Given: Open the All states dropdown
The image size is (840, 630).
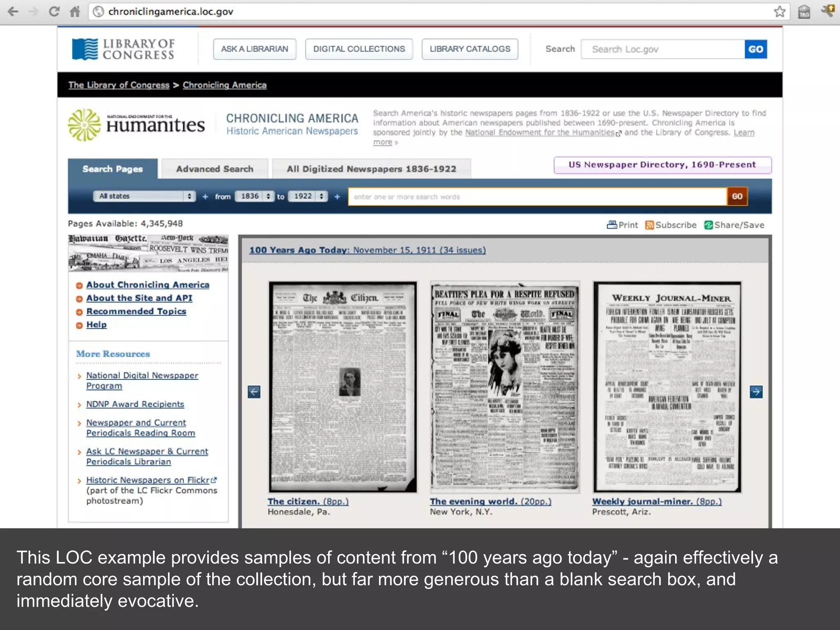Looking at the screenshot, I should click(144, 196).
